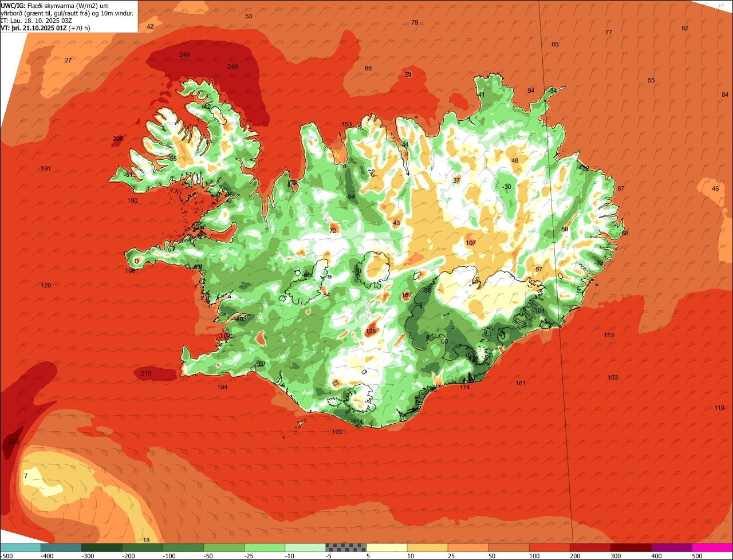The width and height of the screenshot is (733, 560).
Task: Click the value '37' in north-central Iceland
Action: (456, 180)
